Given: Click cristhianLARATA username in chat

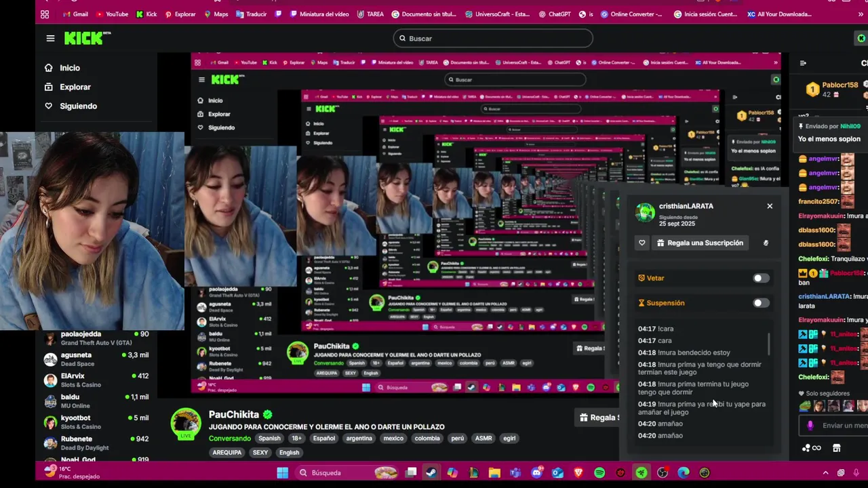Looking at the screenshot, I should (x=824, y=297).
